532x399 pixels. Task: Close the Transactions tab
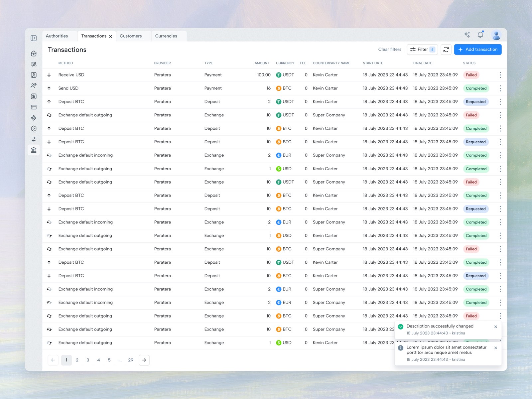pos(111,36)
